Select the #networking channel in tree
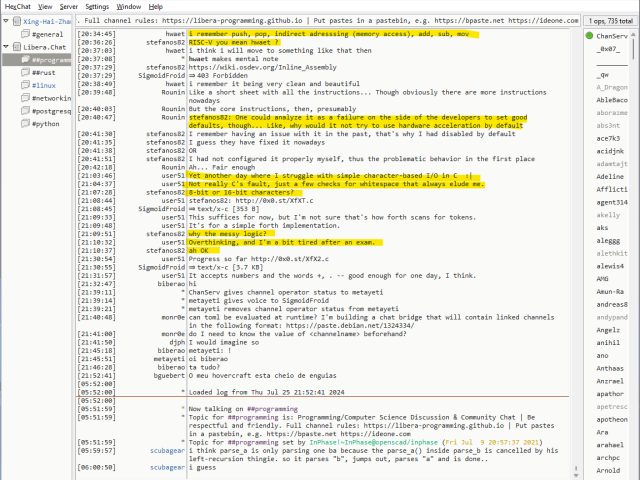 pyautogui.click(x=52, y=99)
